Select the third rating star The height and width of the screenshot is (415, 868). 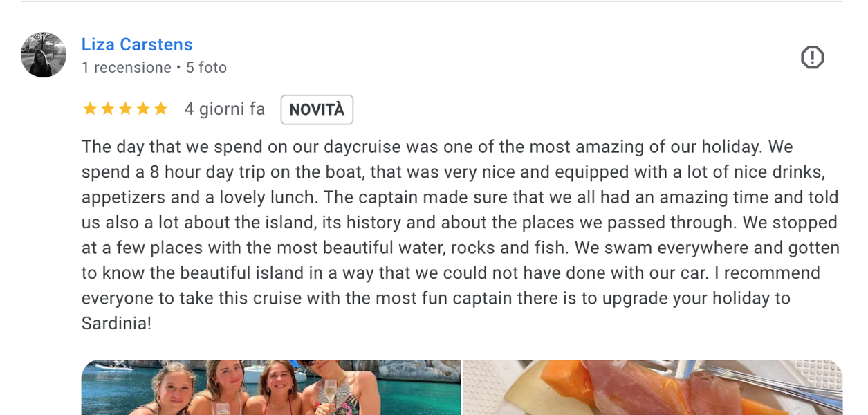125,109
